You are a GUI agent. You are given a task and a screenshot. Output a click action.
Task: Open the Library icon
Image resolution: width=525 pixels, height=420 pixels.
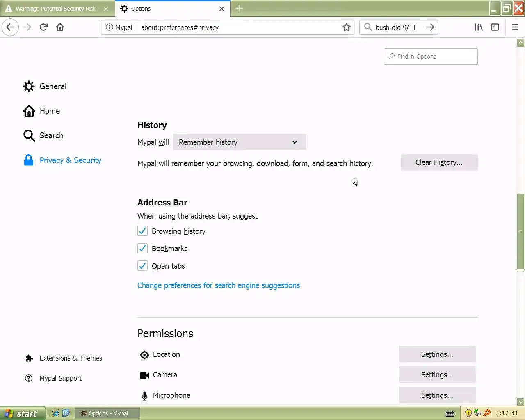[479, 27]
